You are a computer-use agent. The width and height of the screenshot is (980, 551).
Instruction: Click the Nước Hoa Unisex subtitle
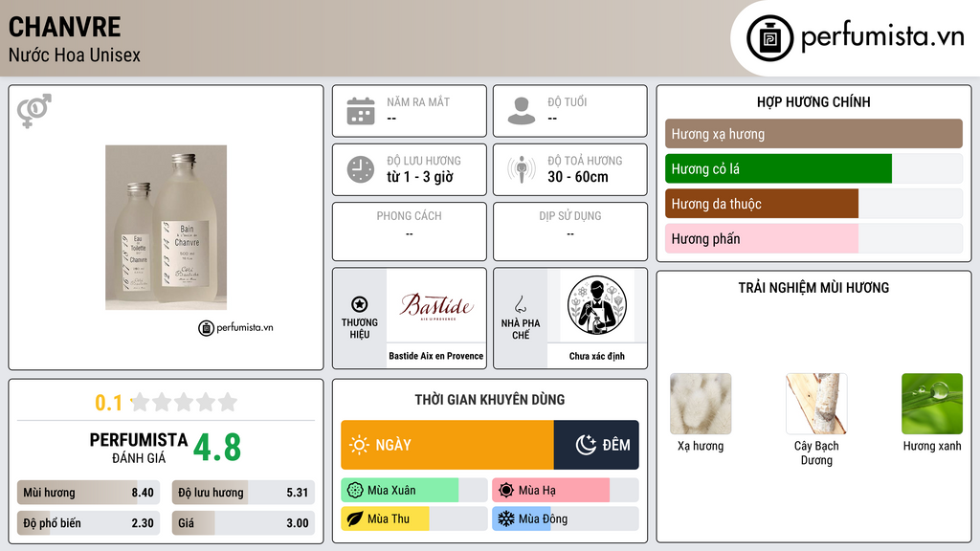coord(75,55)
